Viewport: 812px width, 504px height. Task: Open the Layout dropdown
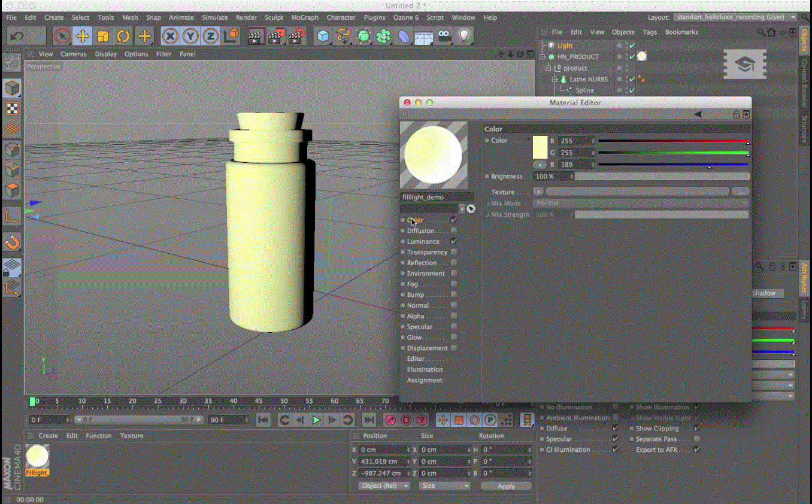click(735, 17)
